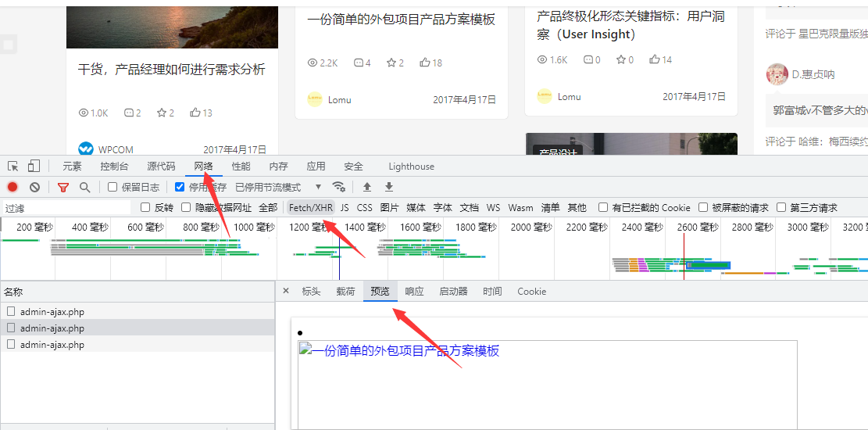The width and height of the screenshot is (868, 430).
Task: Select the 响应 details tab
Action: 414,292
